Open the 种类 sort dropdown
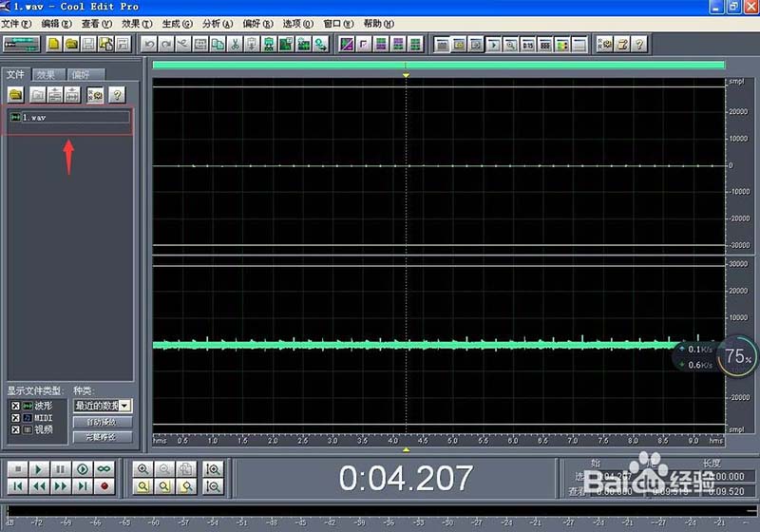Viewport: 760px width, 532px height. [x=103, y=406]
